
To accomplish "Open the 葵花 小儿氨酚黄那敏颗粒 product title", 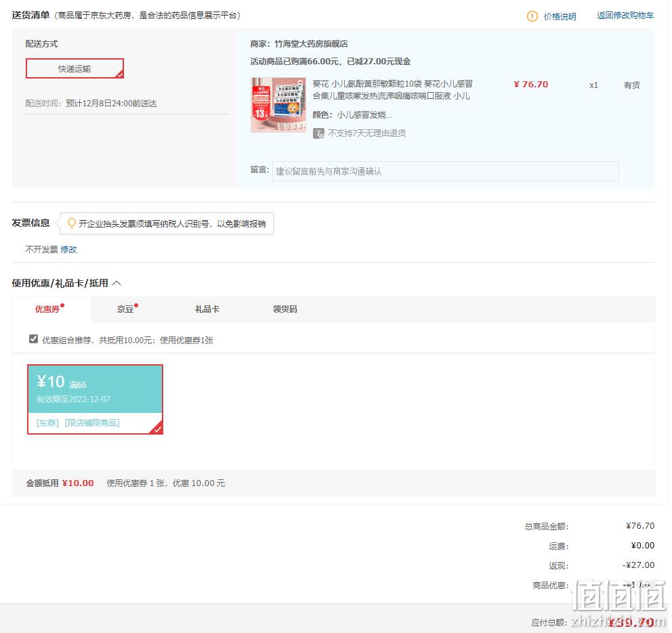I will 392,89.
